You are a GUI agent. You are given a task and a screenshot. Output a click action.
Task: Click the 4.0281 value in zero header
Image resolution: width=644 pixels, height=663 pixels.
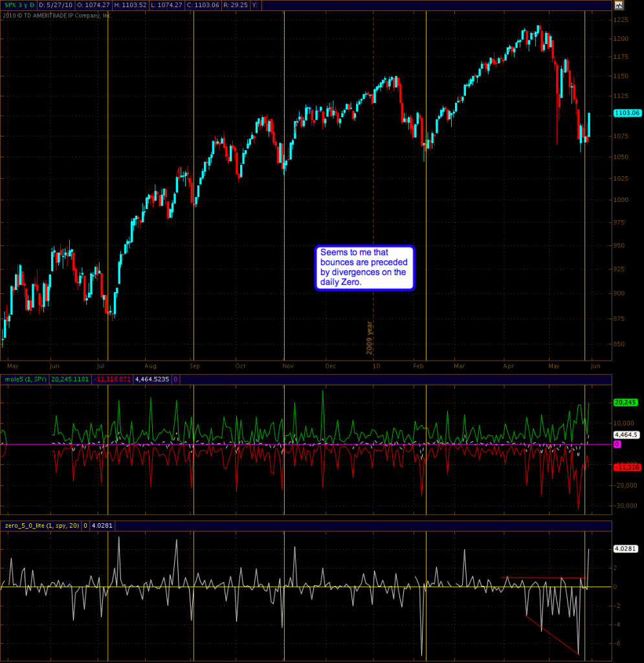(102, 526)
